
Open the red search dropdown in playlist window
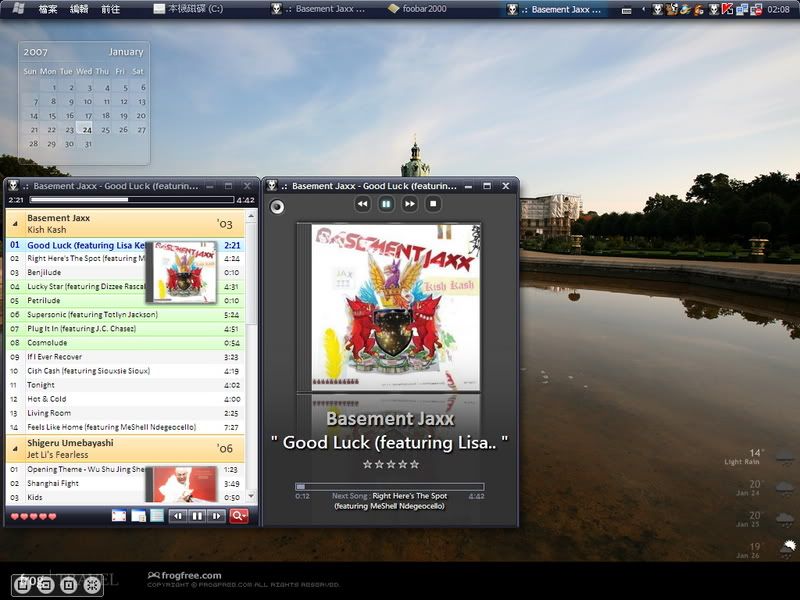click(x=239, y=516)
